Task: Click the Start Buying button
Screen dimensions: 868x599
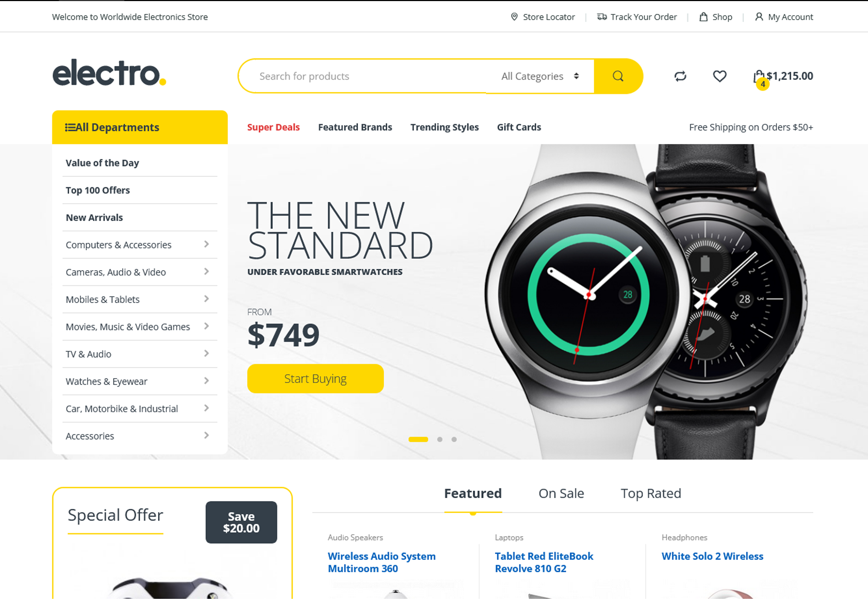Action: click(x=315, y=378)
